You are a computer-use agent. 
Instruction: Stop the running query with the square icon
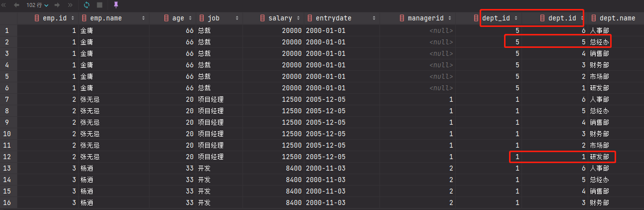coord(100,5)
